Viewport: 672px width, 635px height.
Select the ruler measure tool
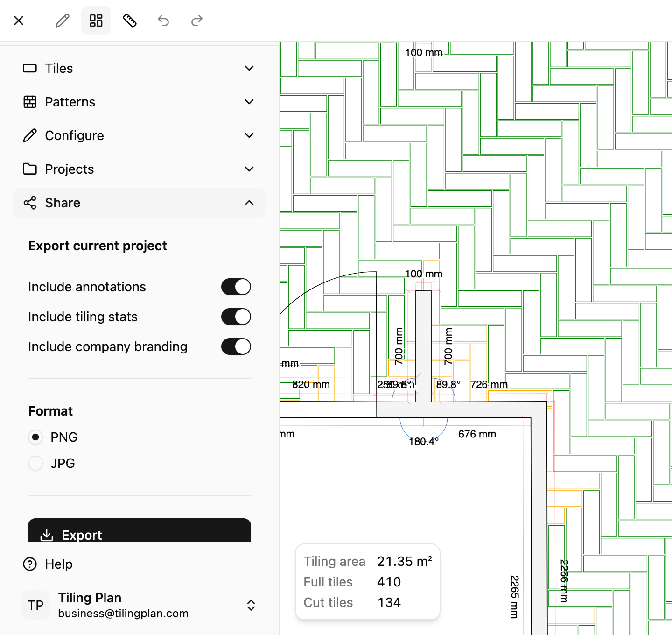(130, 21)
